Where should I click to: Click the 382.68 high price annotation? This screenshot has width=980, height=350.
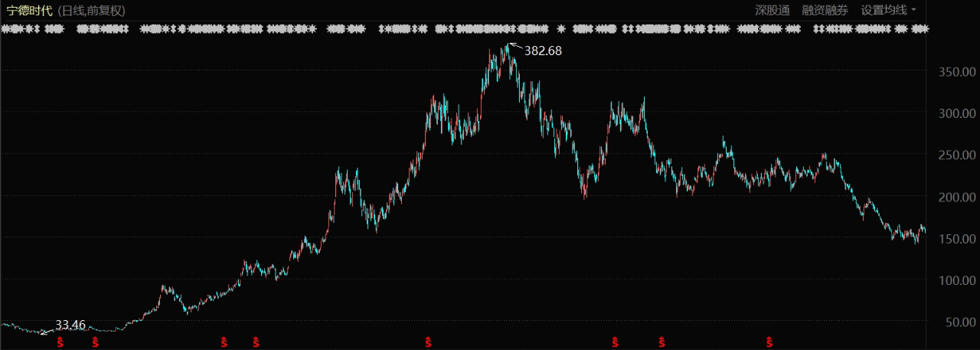(543, 51)
